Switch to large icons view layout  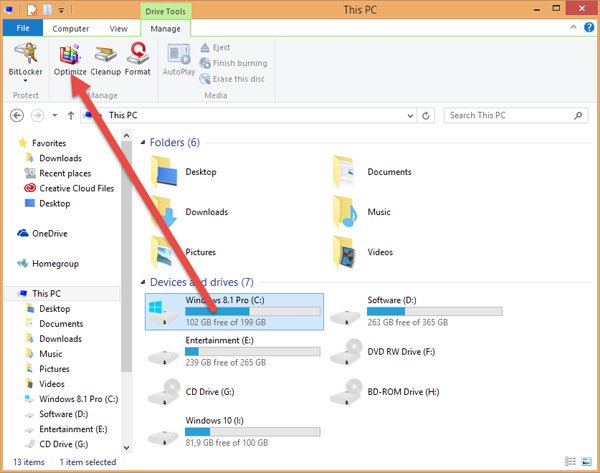point(586,462)
